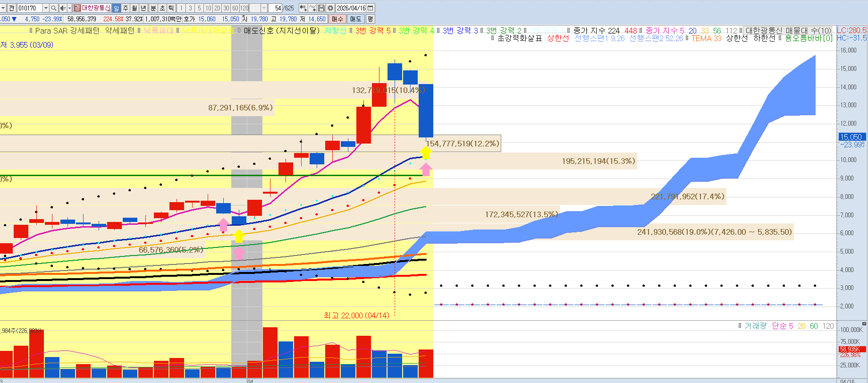Choose the 3 interval preset button
Screen dimensions: 868x383
point(190,8)
